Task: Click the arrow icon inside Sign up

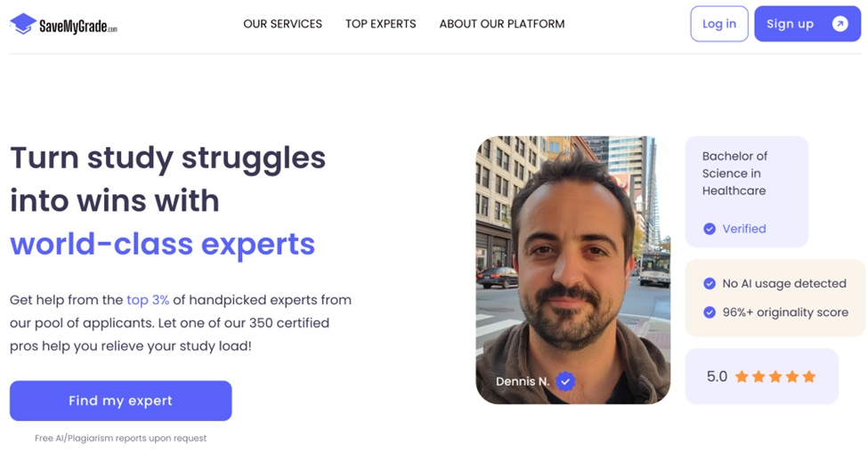Action: [x=840, y=24]
